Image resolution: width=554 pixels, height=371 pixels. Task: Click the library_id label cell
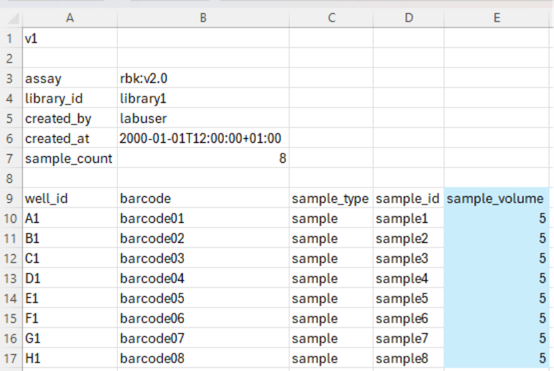(70, 98)
